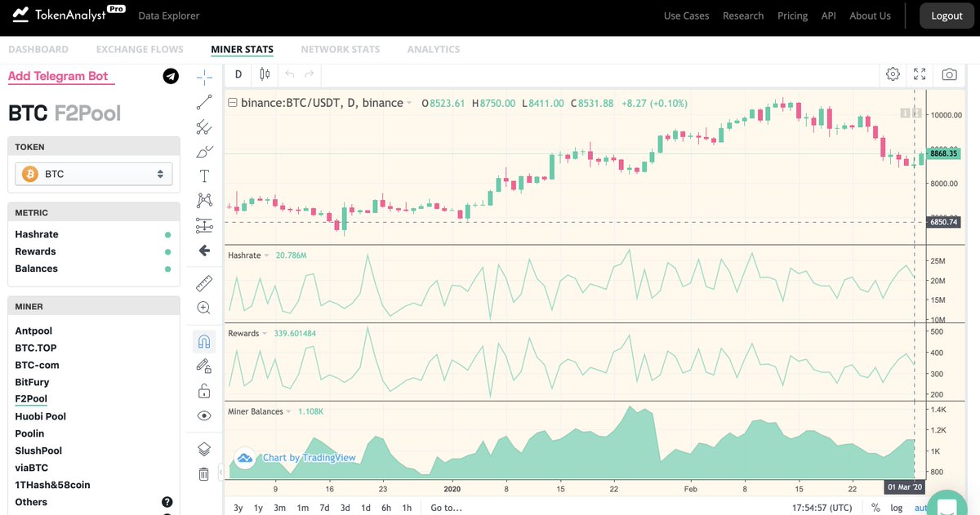Open the prediction and measurement tools
Viewport: 980px width, 515px height.
[x=204, y=225]
